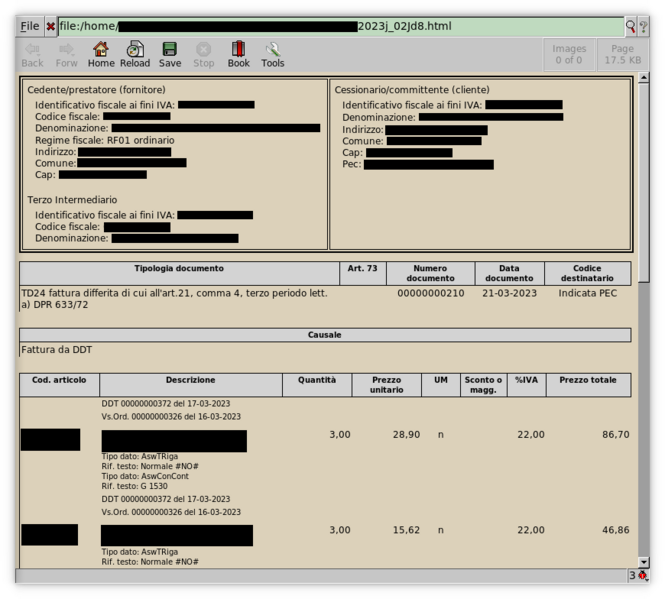The height and width of the screenshot is (599, 665).
Task: Click the vertical scrollbar thumb
Action: (643, 182)
